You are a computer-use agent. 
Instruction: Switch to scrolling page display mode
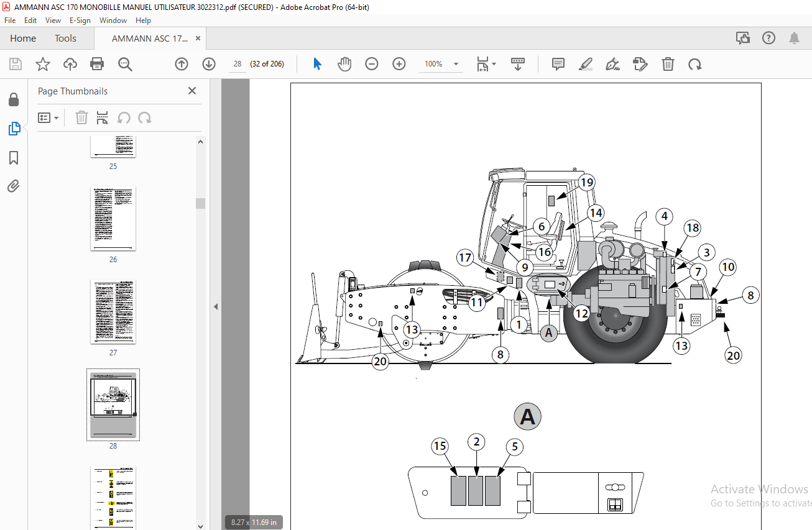click(x=518, y=64)
